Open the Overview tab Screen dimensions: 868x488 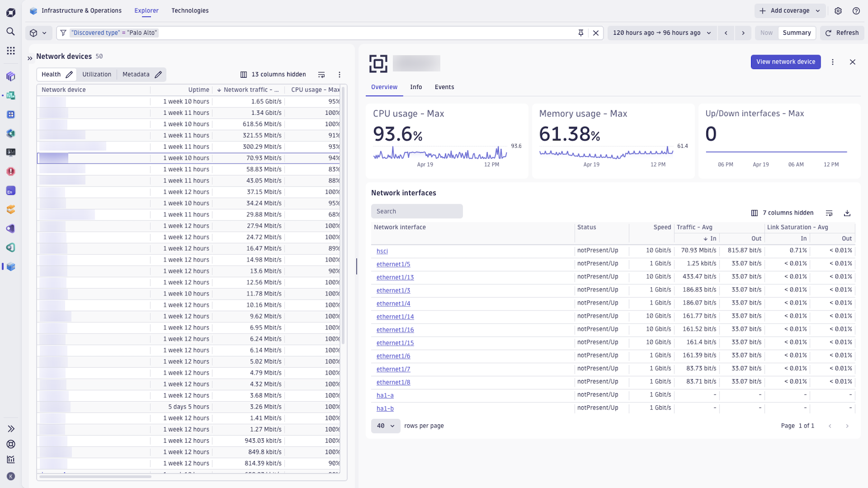coord(384,87)
